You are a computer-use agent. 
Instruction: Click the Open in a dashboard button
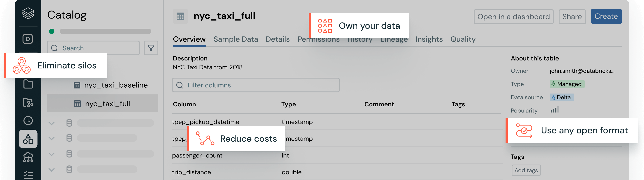tap(513, 17)
